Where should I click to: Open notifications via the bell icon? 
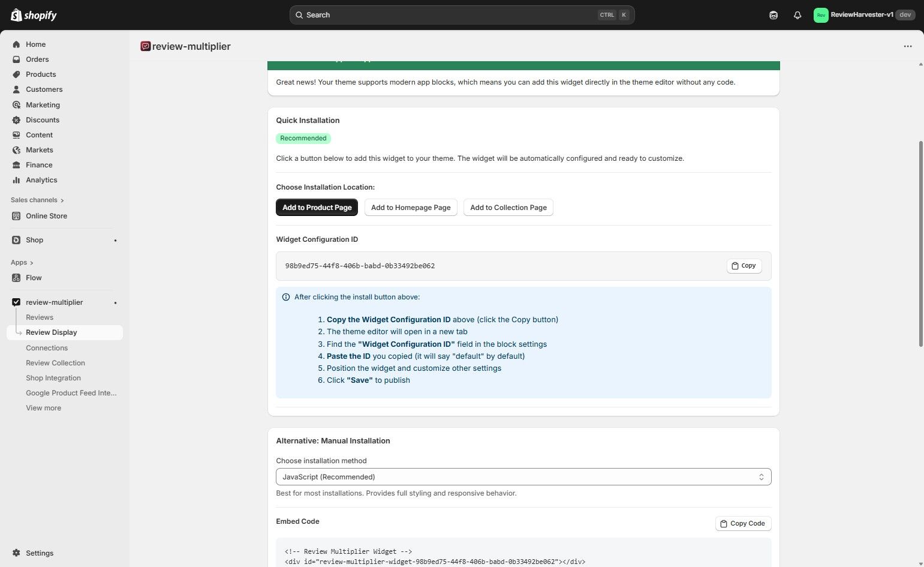coord(797,14)
